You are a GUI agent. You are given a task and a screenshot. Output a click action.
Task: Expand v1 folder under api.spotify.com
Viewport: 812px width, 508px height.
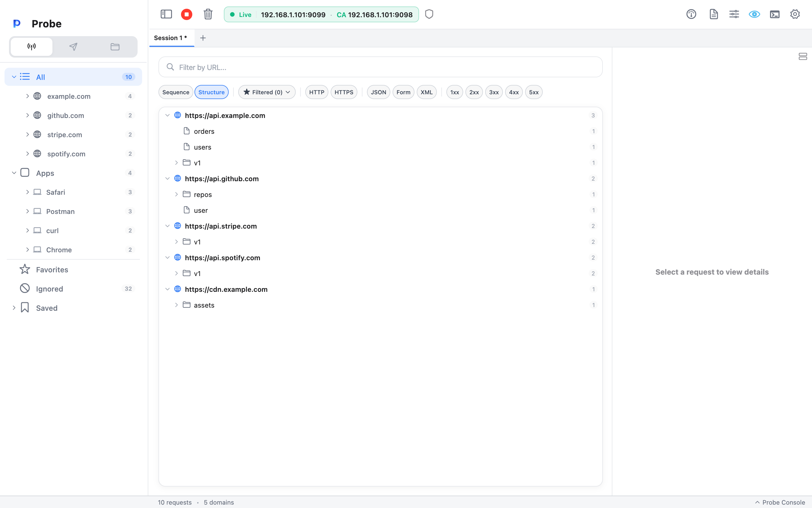click(x=176, y=273)
